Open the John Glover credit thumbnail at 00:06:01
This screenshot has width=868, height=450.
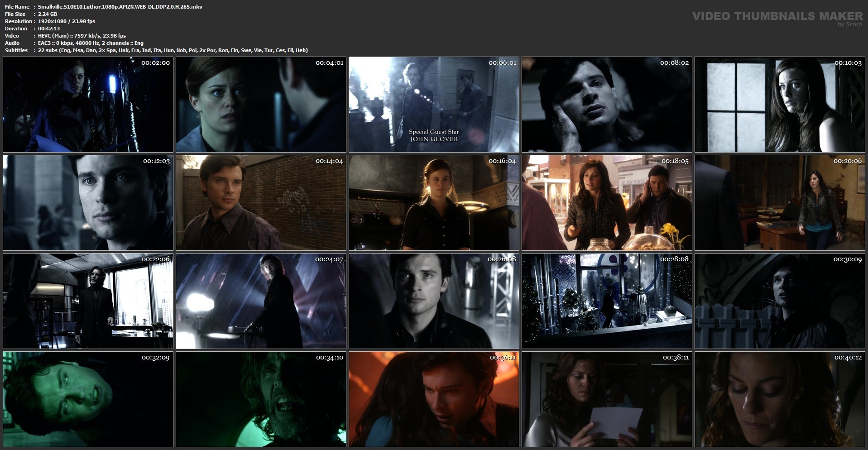434,105
